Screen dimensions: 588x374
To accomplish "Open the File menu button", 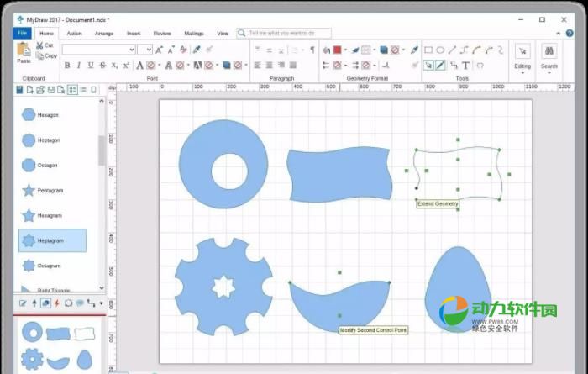I will pos(22,33).
